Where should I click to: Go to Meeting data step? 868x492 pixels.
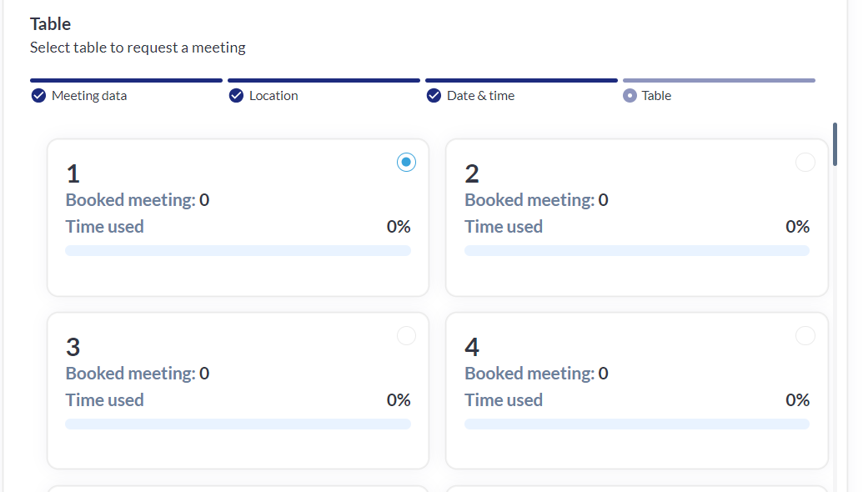[89, 96]
